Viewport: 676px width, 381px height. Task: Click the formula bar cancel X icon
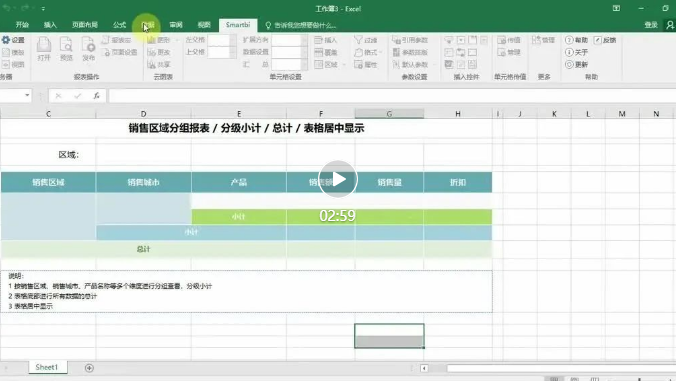tap(58, 96)
